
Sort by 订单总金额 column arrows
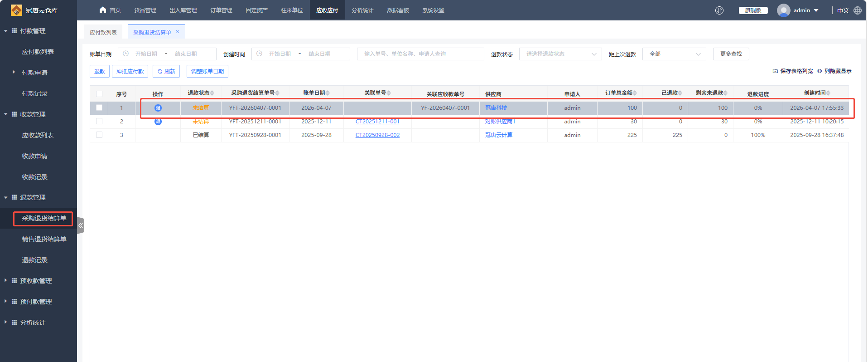[635, 93]
